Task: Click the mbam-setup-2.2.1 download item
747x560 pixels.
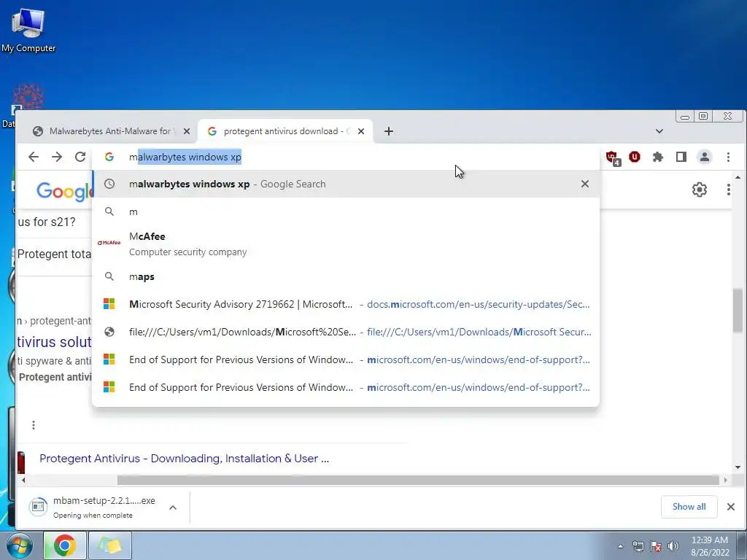Action: pos(96,507)
